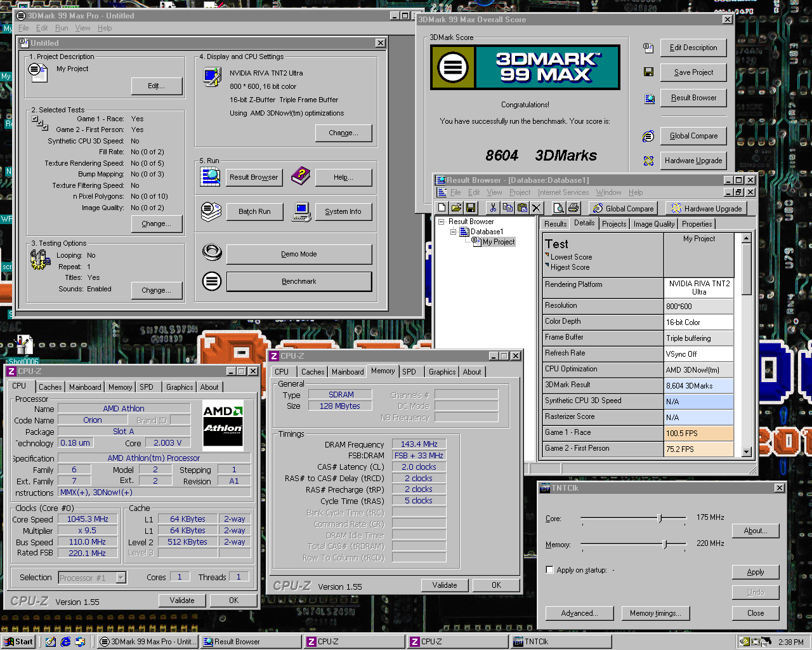Switch to TNTClk on the taskbar
The height and width of the screenshot is (650, 812).
pyautogui.click(x=561, y=642)
